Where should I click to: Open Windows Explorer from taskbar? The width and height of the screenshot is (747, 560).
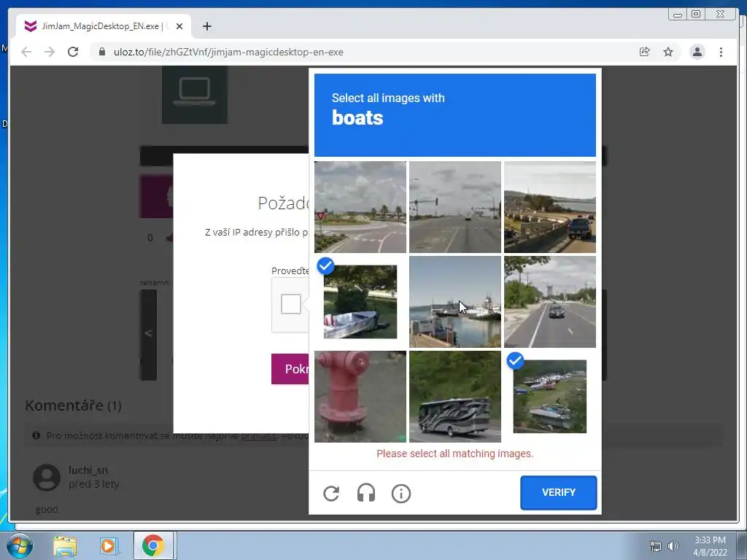coord(65,546)
